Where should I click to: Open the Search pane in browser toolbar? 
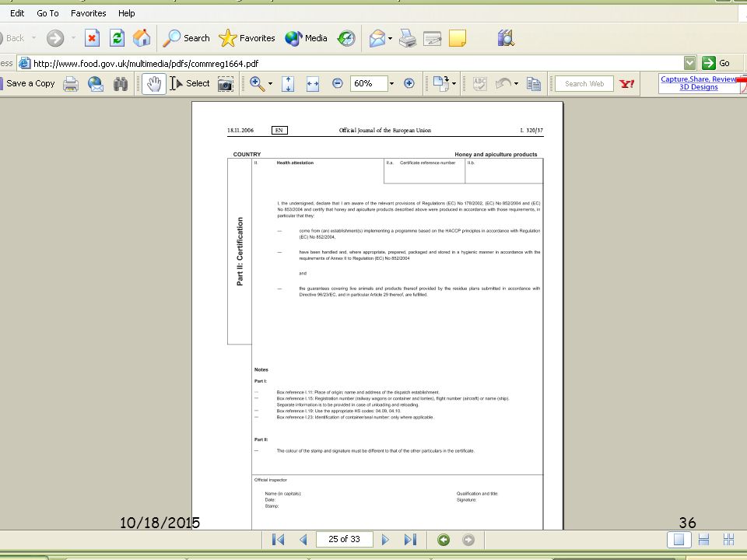pyautogui.click(x=186, y=38)
